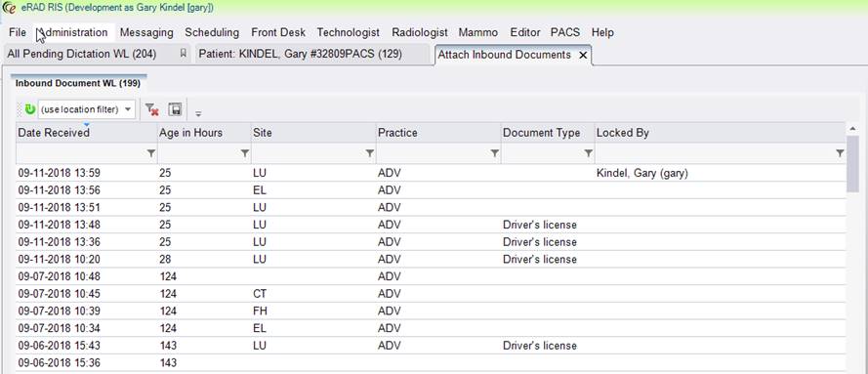Image resolution: width=868 pixels, height=374 pixels.
Task: Click the save layout disk icon
Action: 176,109
